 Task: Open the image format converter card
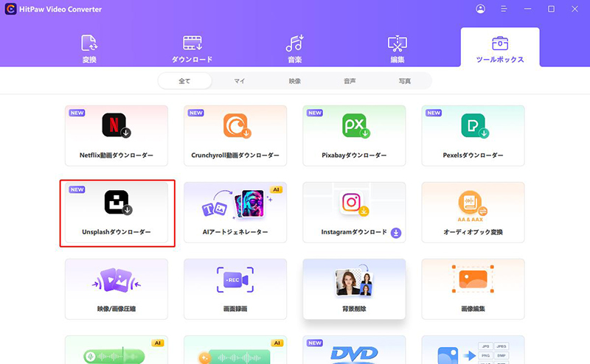pyautogui.click(x=473, y=350)
